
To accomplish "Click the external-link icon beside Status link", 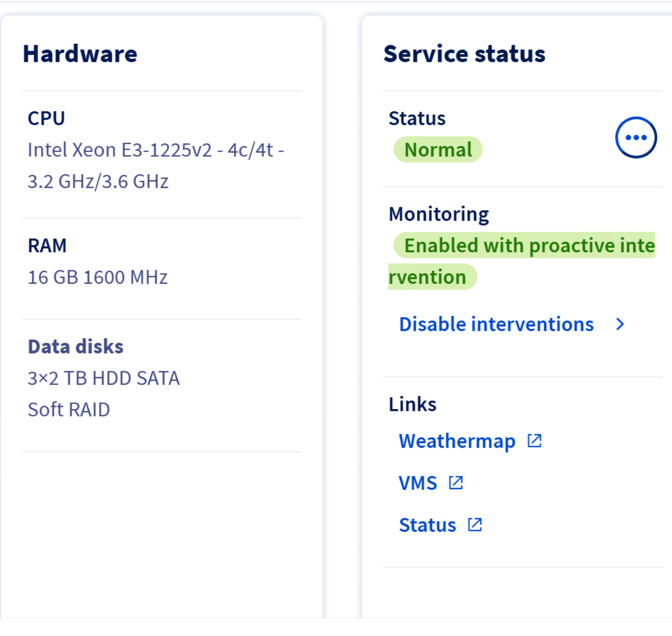I will (475, 525).
